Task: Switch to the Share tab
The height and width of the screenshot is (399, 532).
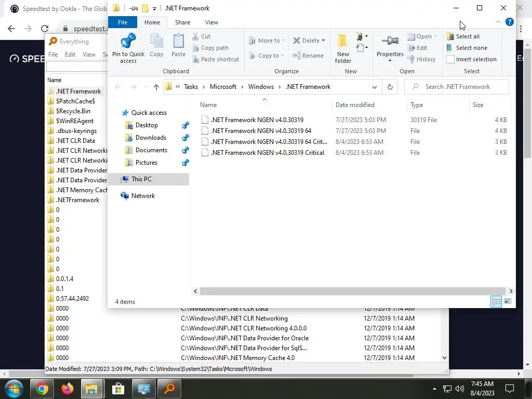Action: [182, 22]
